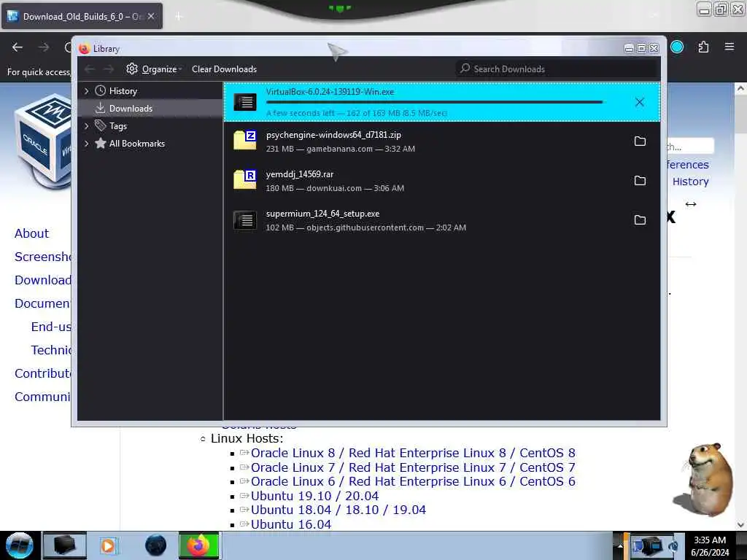This screenshot has height=560, width=747.
Task: Open Firefox hamburger application menu
Action: 729,47
